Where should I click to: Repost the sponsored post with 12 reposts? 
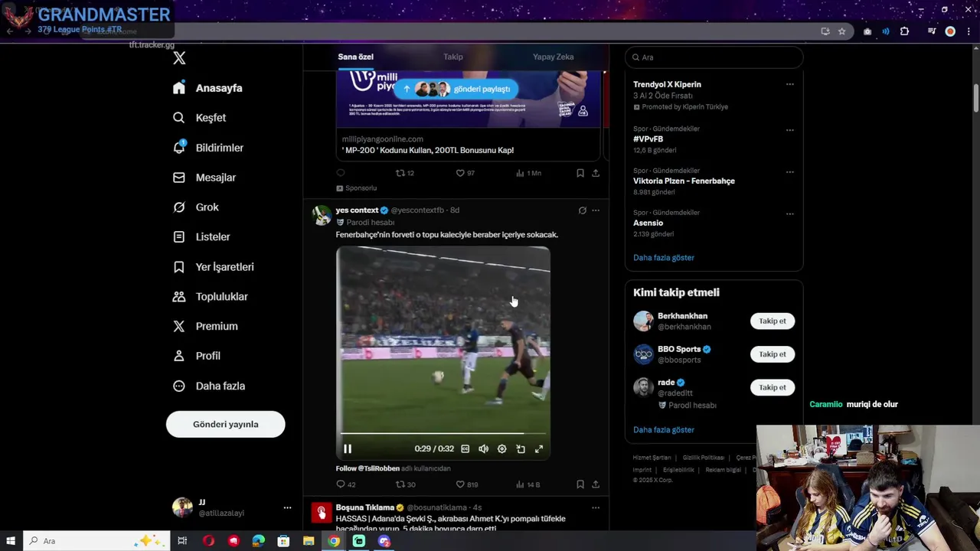(x=404, y=173)
